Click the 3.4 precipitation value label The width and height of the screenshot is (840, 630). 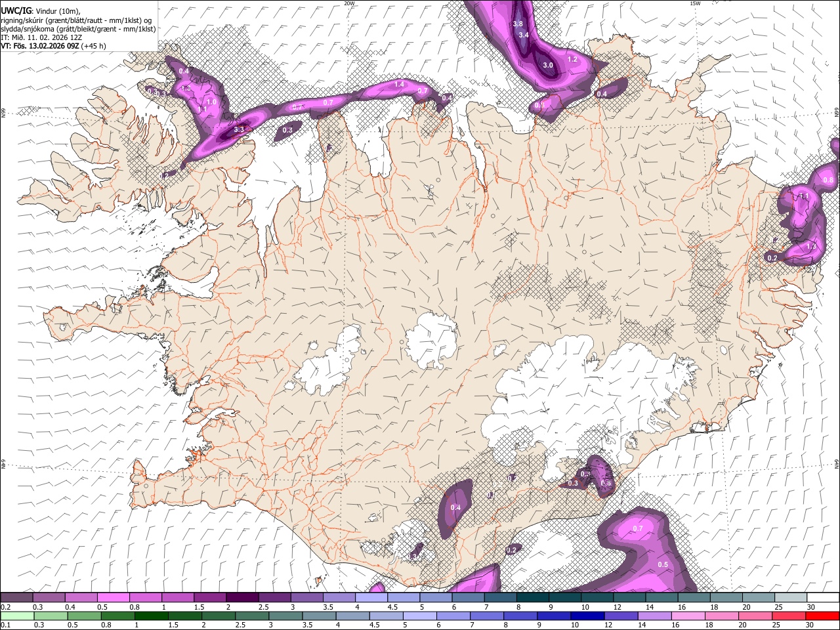pos(524,34)
